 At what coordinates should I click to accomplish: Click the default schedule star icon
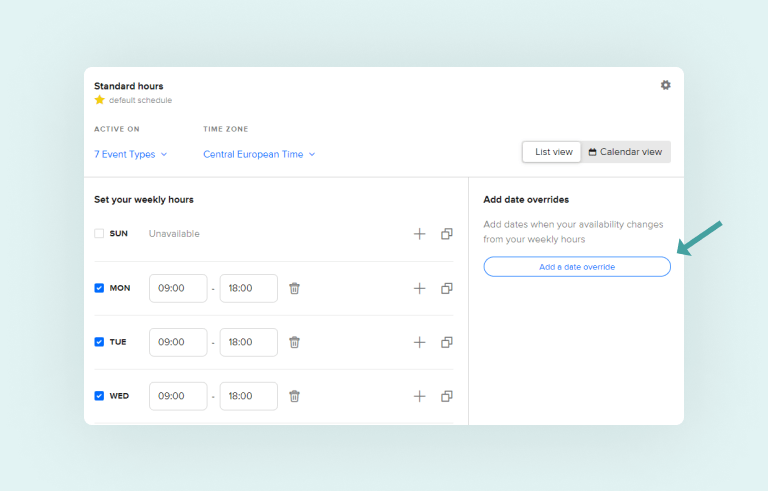[x=99, y=100]
